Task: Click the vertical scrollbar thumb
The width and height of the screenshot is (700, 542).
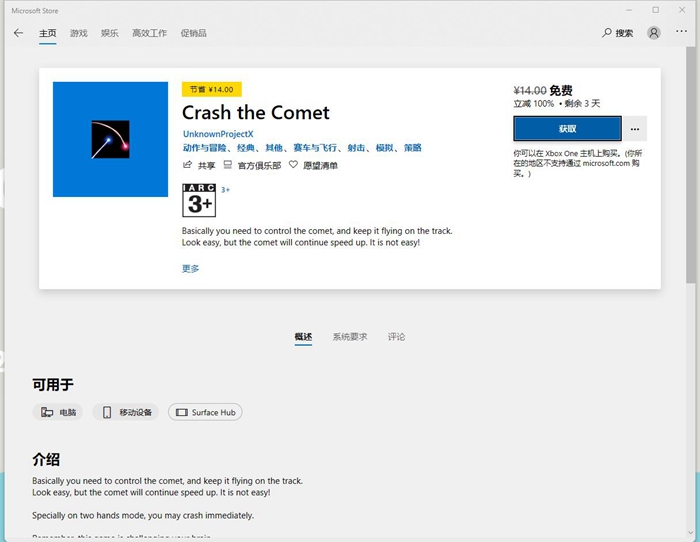Action: tap(691, 165)
